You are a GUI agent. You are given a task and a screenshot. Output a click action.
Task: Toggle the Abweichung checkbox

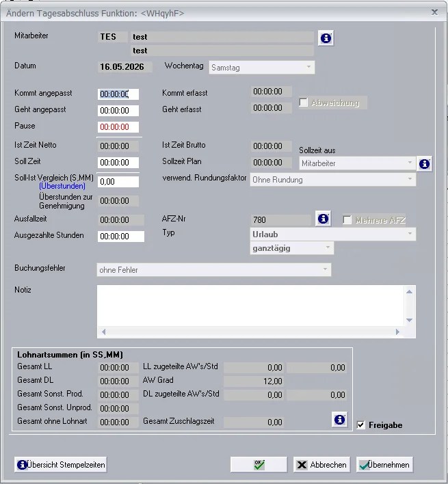(x=304, y=102)
